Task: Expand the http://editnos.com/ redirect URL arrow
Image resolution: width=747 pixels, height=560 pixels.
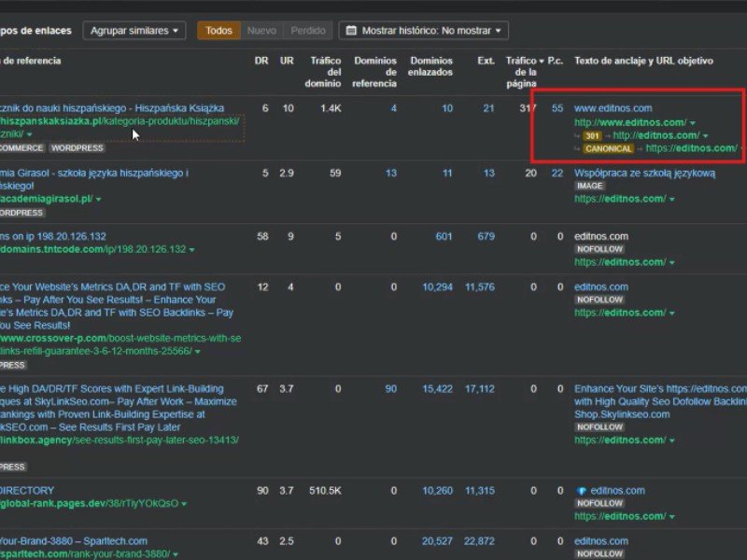Action: 706,135
